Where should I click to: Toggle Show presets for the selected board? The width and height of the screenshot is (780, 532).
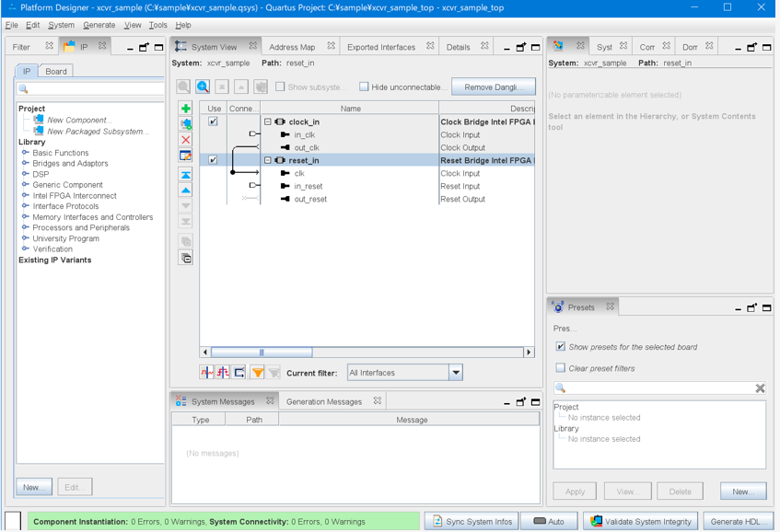[560, 347]
